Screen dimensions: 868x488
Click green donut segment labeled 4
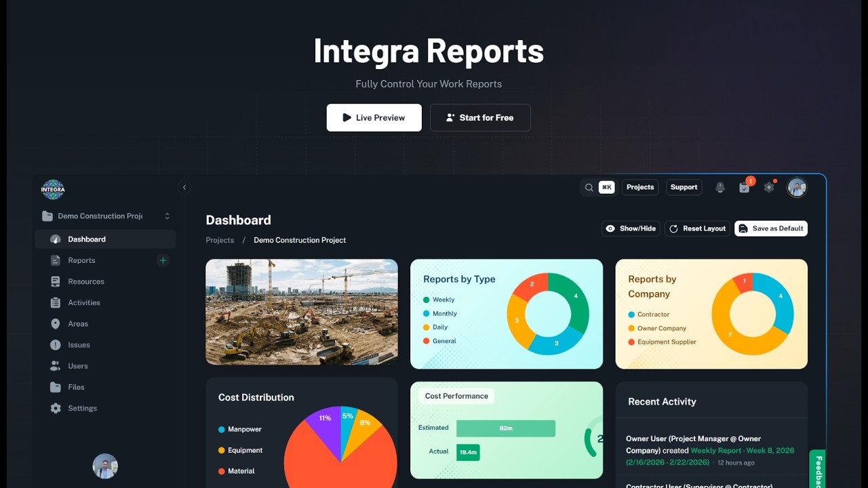pyautogui.click(x=575, y=297)
